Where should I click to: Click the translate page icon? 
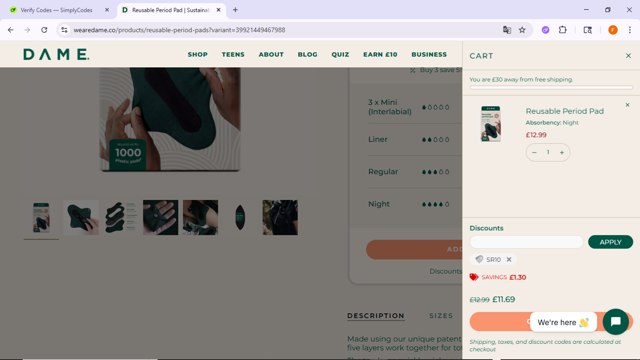[507, 30]
